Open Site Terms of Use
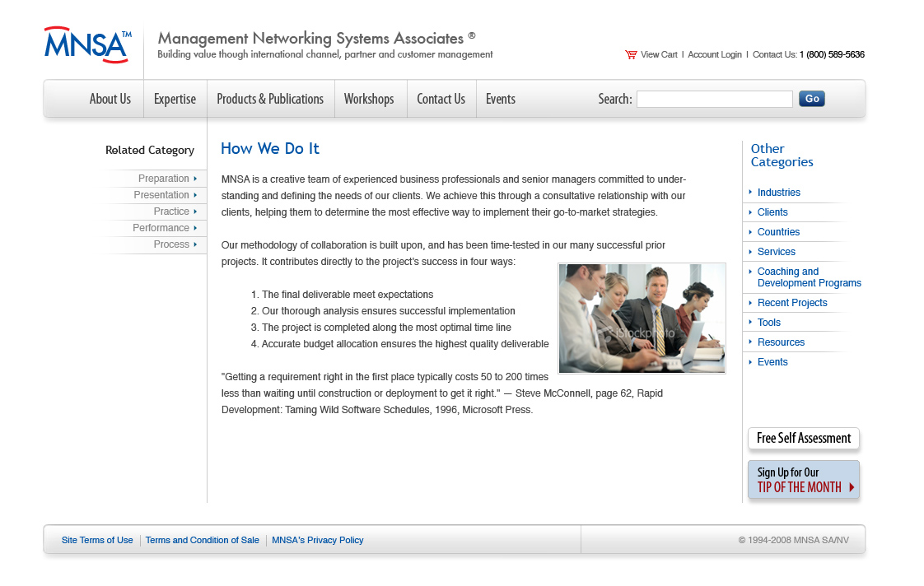The height and width of the screenshot is (586, 924). 97,540
